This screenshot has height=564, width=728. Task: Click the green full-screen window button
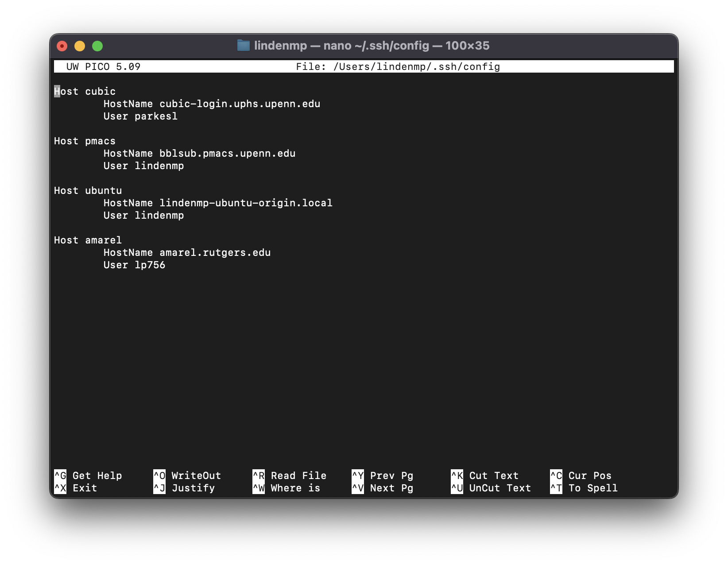(x=97, y=46)
